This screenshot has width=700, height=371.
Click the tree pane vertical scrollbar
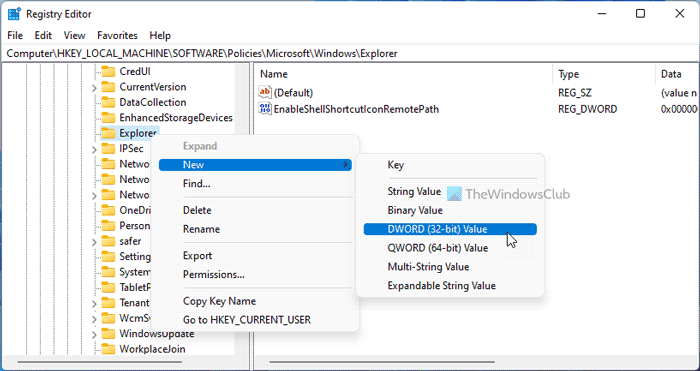point(242,210)
